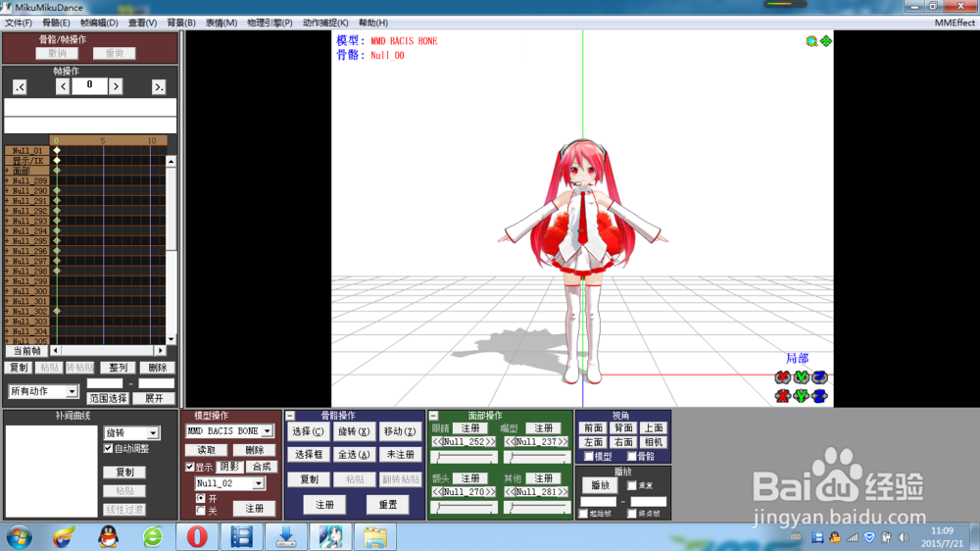Expand the 面部 timeline row
Image resolution: width=980 pixels, height=551 pixels.
click(x=8, y=171)
